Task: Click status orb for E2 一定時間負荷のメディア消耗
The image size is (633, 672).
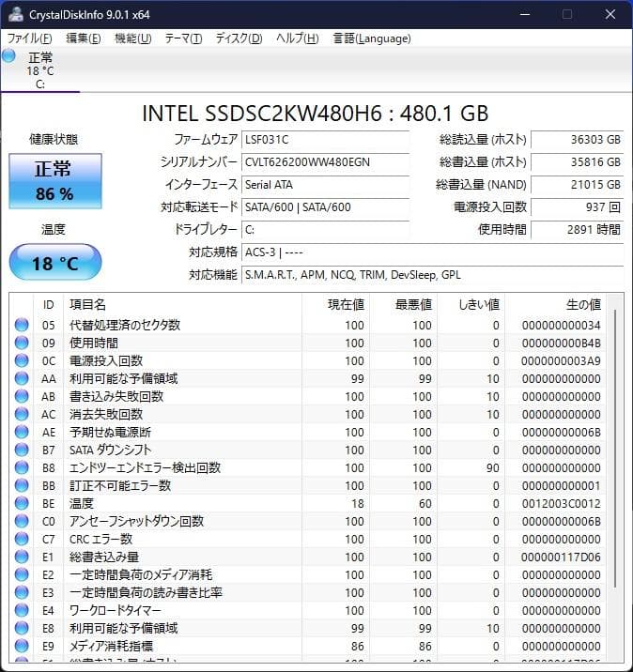Action: [x=22, y=574]
